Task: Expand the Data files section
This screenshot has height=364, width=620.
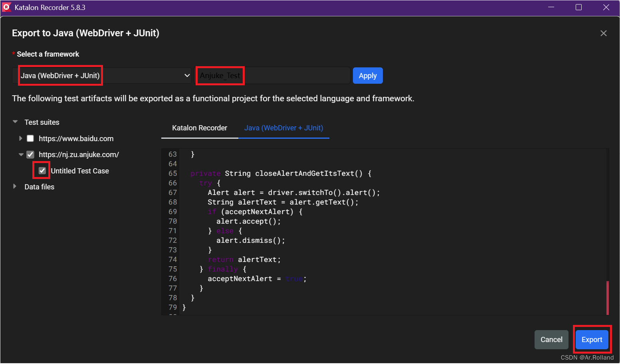Action: click(15, 186)
